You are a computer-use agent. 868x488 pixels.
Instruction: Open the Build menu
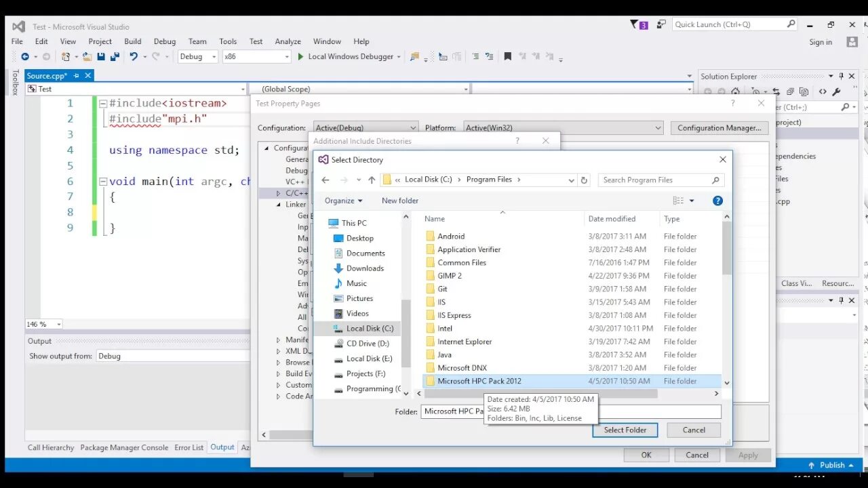(133, 41)
